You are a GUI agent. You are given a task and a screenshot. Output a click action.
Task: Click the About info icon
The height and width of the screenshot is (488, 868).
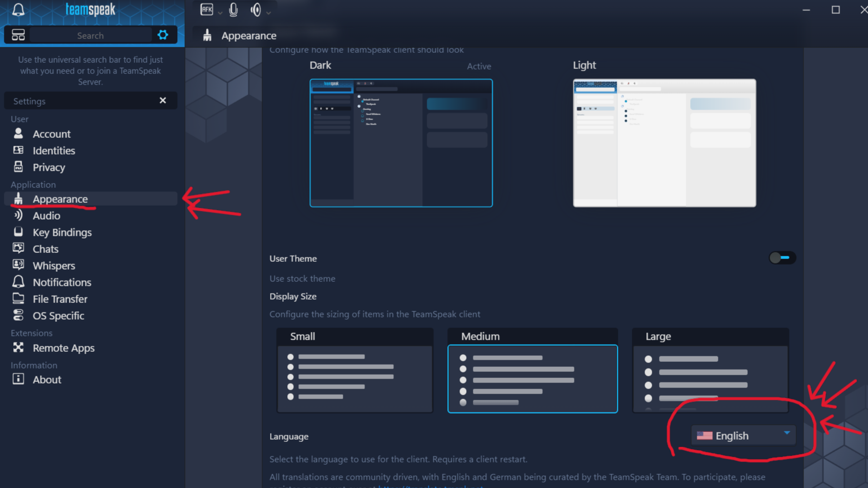[x=18, y=379]
